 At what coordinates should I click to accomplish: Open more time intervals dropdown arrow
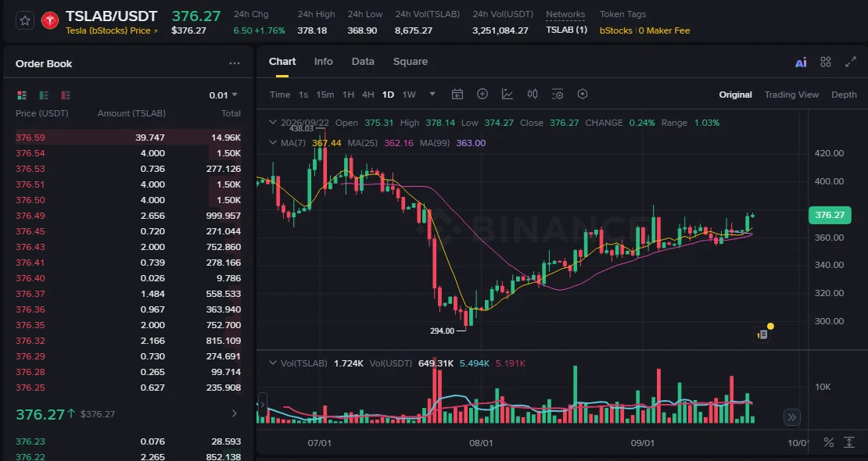click(x=432, y=94)
